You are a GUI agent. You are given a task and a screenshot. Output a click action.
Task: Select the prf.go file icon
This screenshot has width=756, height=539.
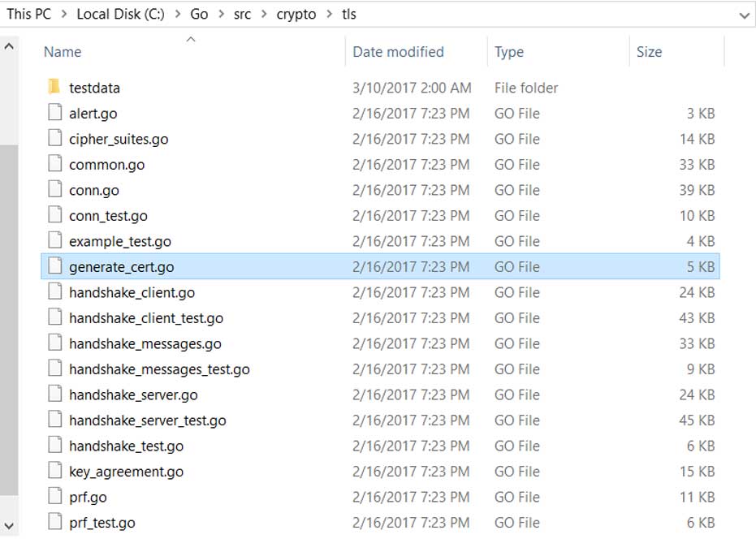point(55,495)
